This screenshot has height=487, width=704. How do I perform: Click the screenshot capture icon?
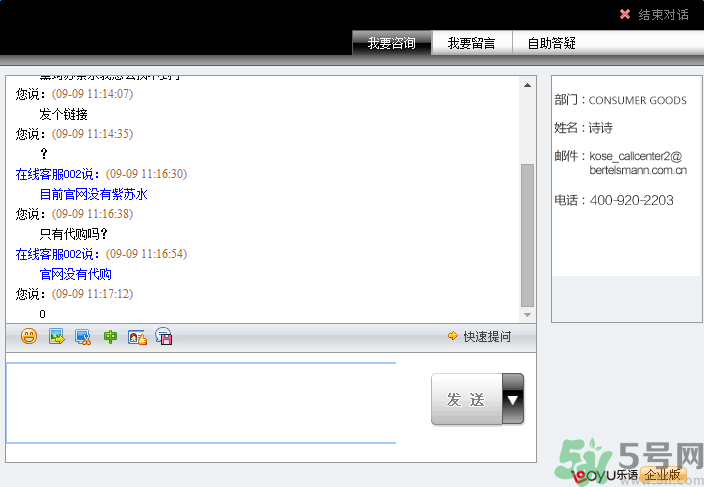click(x=83, y=337)
